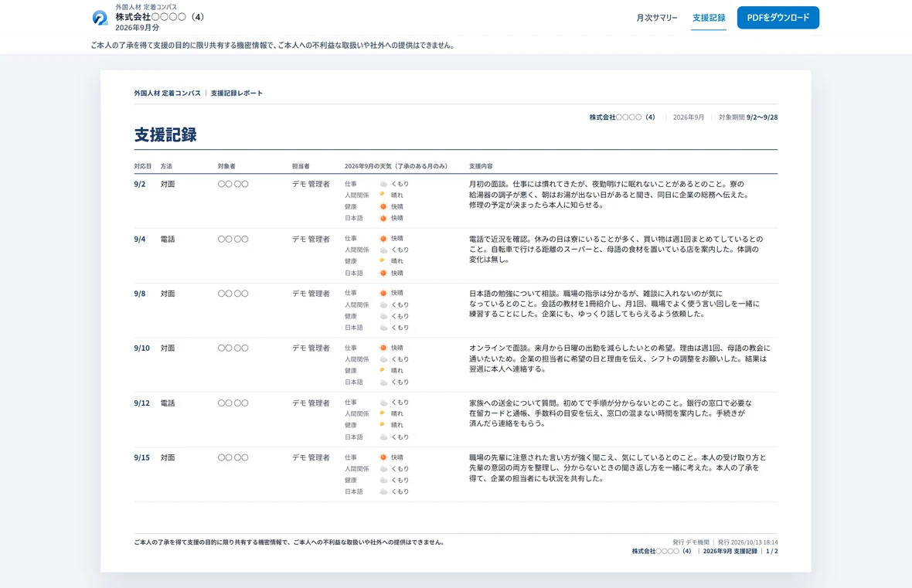This screenshot has height=588, width=912.
Task: Click the 人間関係 cloudy icon in the 9/8 record
Action: [x=383, y=304]
